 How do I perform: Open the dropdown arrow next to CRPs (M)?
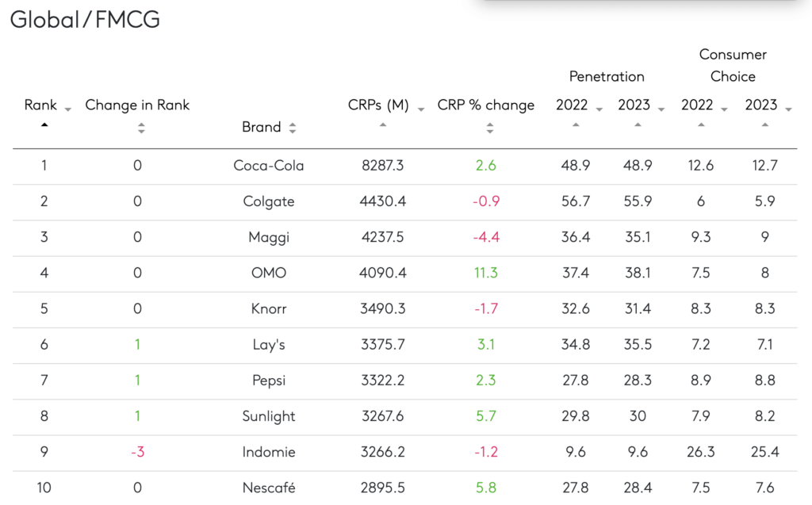(x=421, y=109)
